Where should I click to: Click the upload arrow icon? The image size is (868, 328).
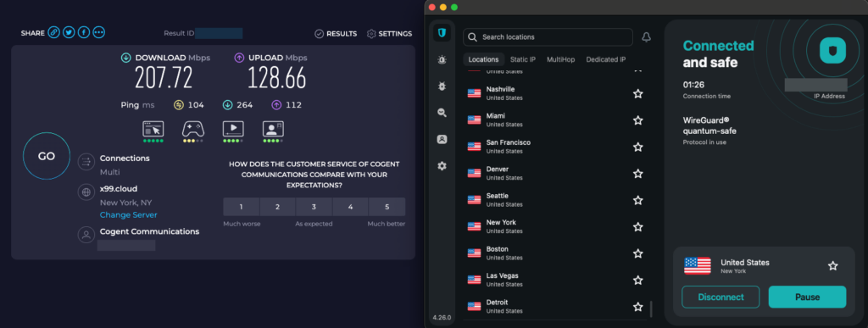pos(239,58)
